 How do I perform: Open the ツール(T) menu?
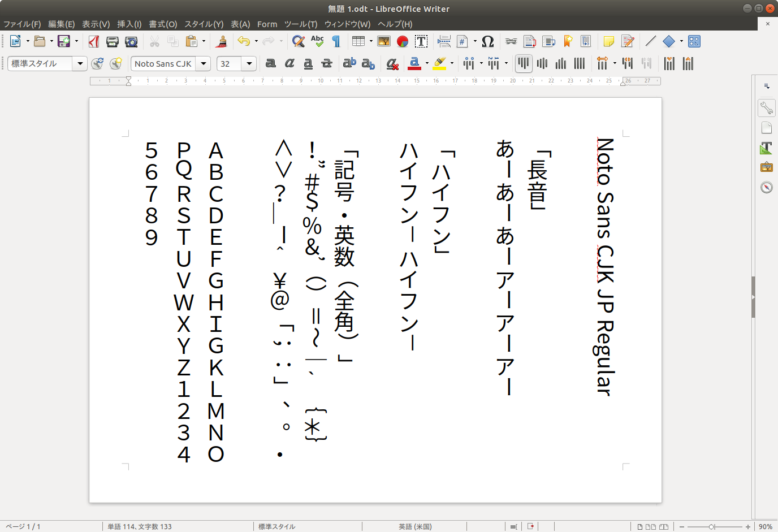point(301,24)
